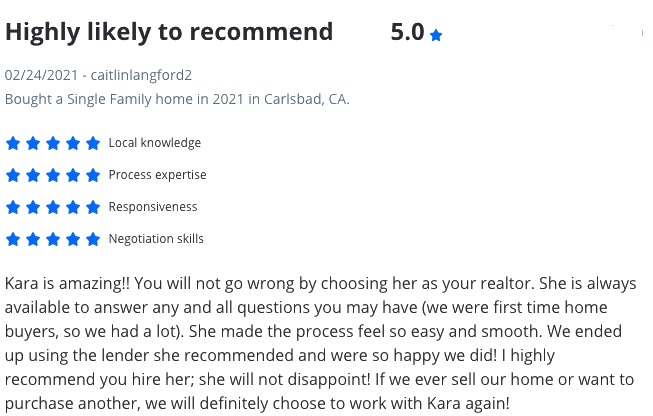Click second star in Responsiveness row
Image resolution: width=653 pixels, height=416 pixels.
(x=33, y=207)
